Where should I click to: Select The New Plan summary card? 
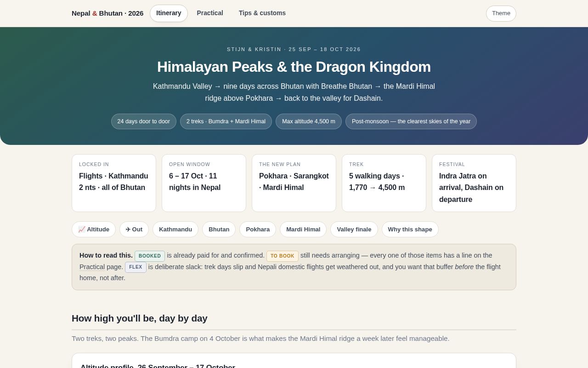coord(294,183)
